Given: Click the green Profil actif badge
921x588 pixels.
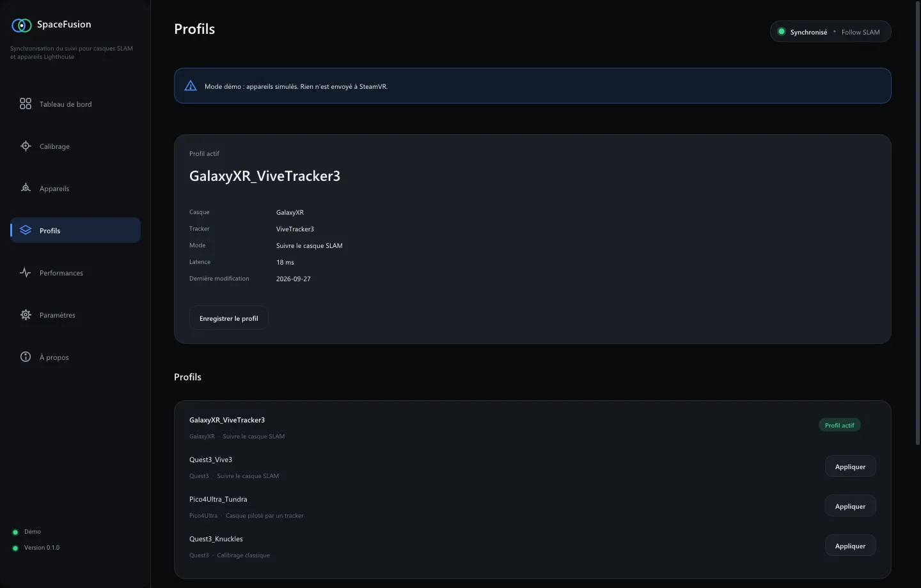Looking at the screenshot, I should [840, 425].
